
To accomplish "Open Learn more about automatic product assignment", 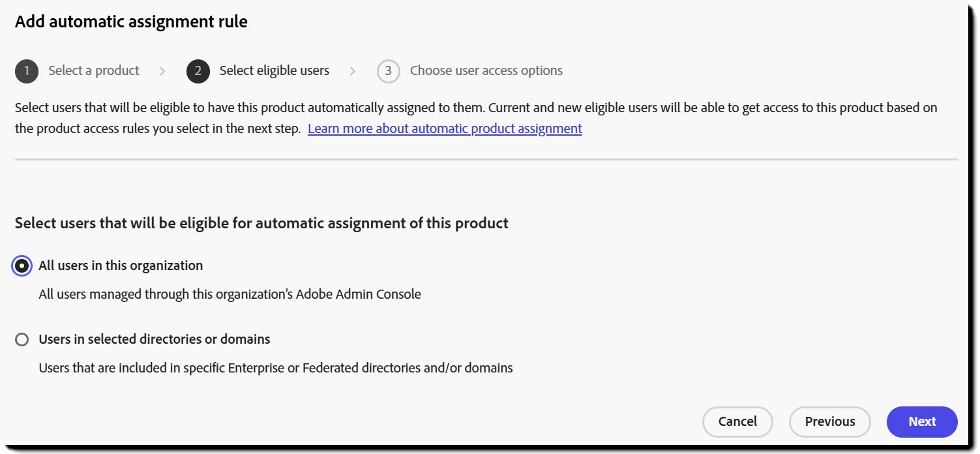I will pyautogui.click(x=445, y=129).
